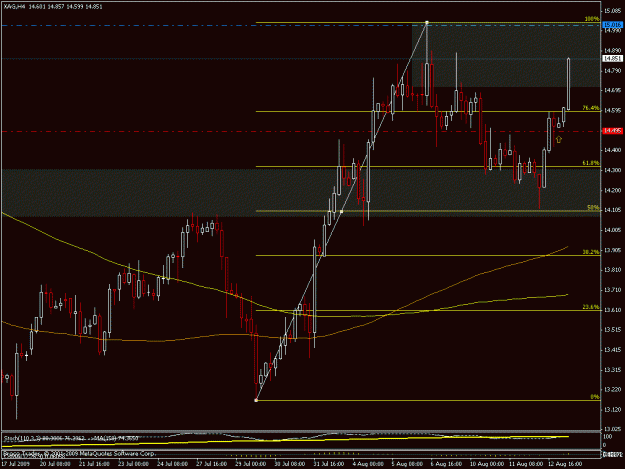Click the stochastic scale 100 label
Viewport: 625px width, 469px height.
[607, 437]
